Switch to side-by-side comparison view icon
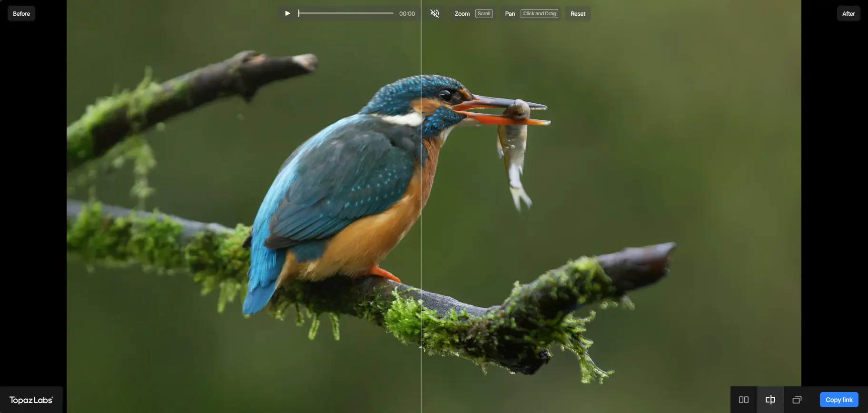 click(x=743, y=400)
